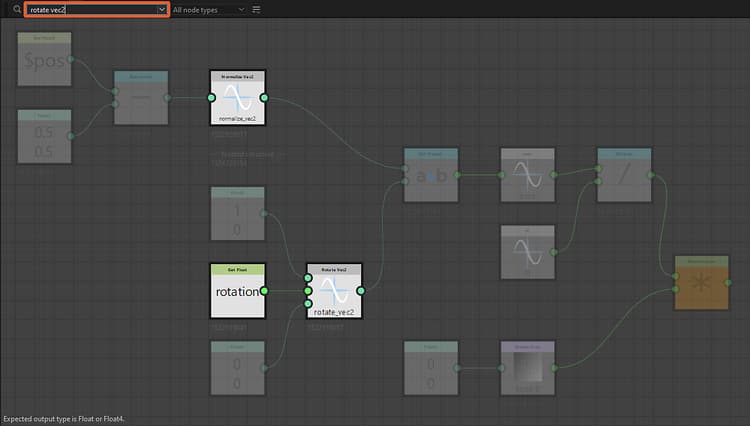
Task: Click the Swizzle gradient node output connector
Action: (x=554, y=368)
